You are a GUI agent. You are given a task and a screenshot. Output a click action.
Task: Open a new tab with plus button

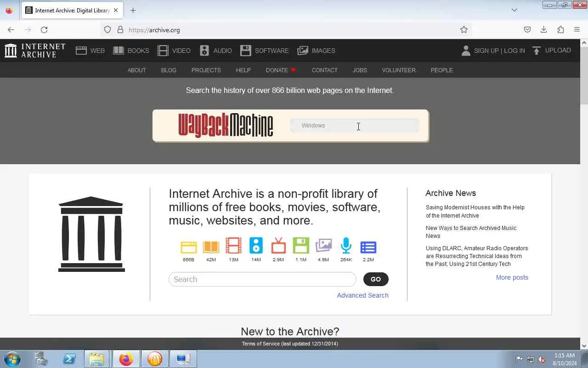pyautogui.click(x=133, y=10)
